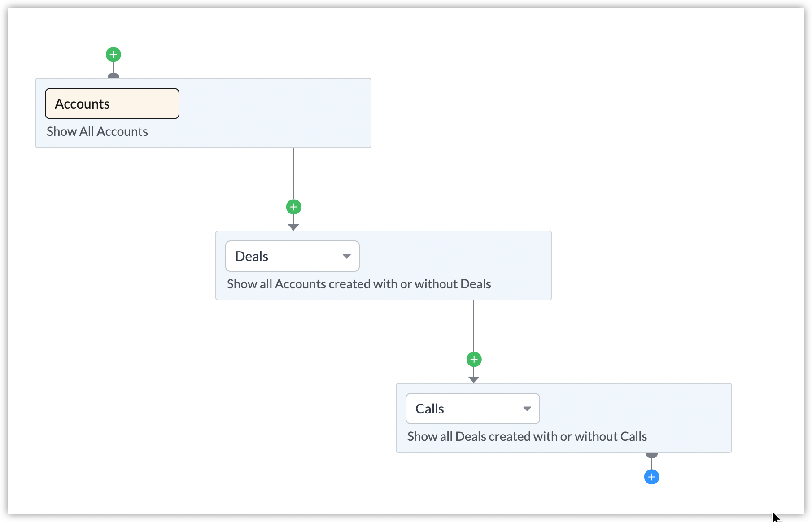Click the arrowhead pointing into Deals block
The width and height of the screenshot is (812, 522).
pyautogui.click(x=293, y=227)
